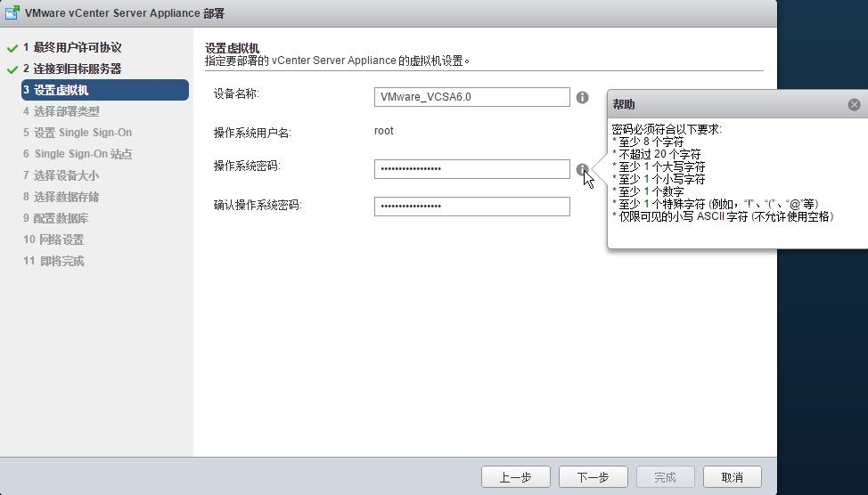Screen dimensions: 868x495
Task: Go to step 1 最终用户许可协议
Action: (72, 47)
